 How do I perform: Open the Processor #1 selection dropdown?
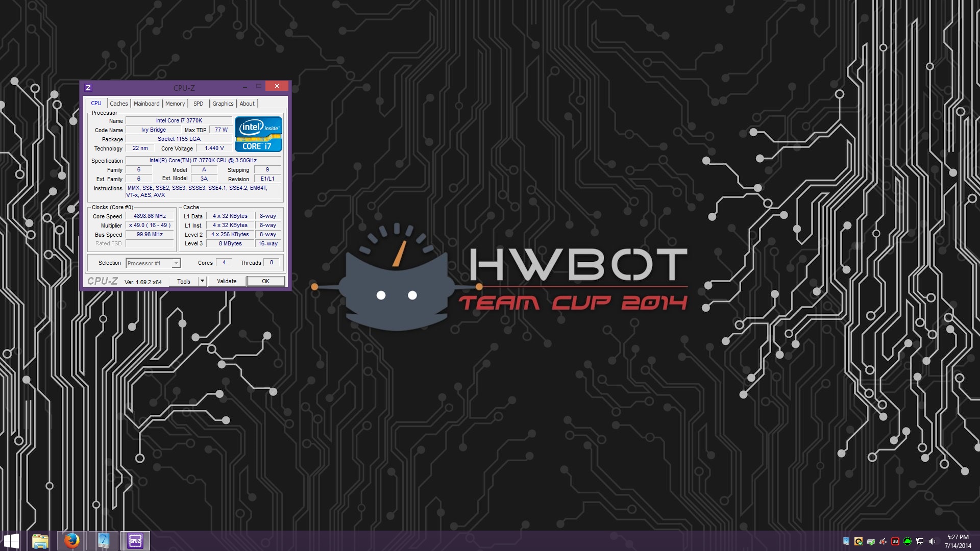pos(153,263)
